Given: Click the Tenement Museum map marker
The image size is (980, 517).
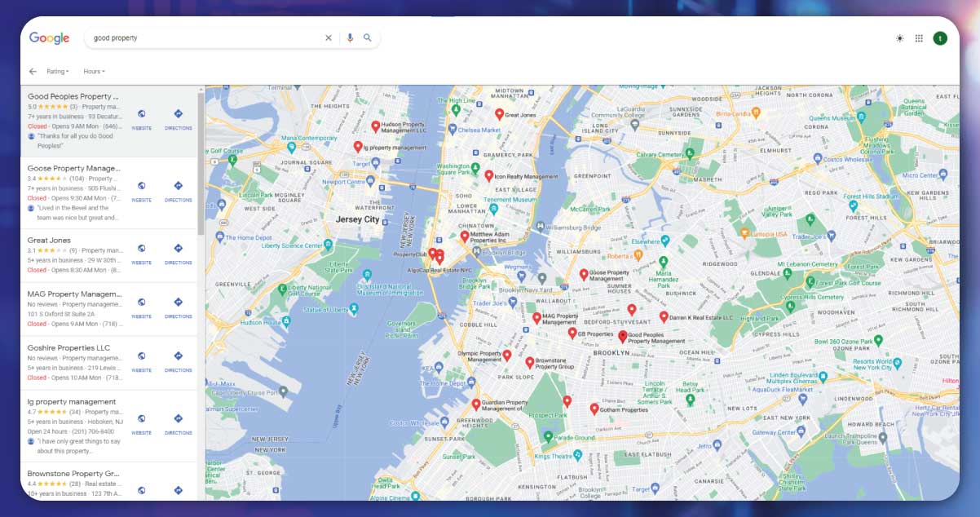Looking at the screenshot, I should pos(493,208).
